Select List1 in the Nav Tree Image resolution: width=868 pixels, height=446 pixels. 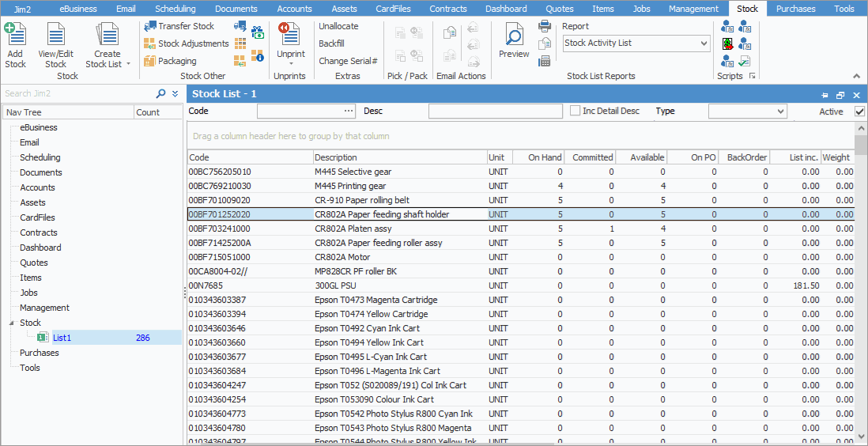[62, 338]
